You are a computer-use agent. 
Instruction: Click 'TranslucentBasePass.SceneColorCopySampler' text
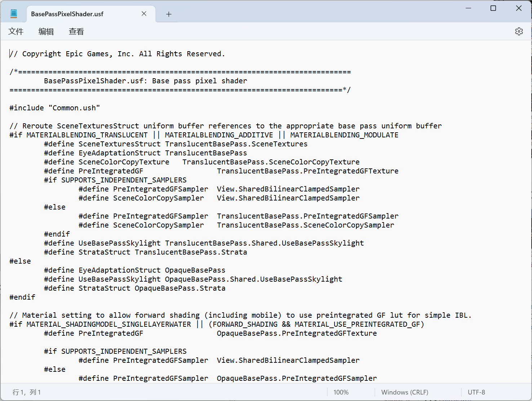(x=306, y=225)
